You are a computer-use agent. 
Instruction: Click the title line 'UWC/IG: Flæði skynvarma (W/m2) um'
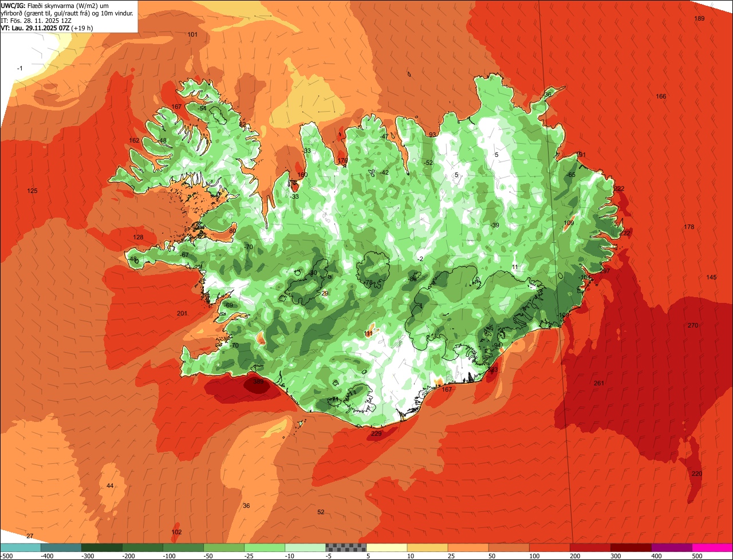pos(55,5)
